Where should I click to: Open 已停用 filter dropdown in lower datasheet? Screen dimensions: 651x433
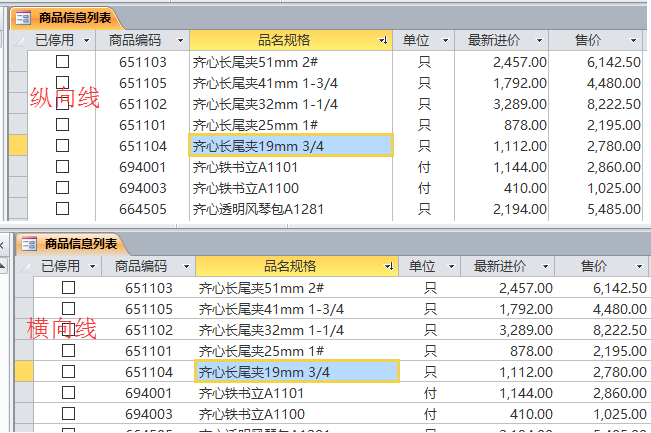[92, 267]
